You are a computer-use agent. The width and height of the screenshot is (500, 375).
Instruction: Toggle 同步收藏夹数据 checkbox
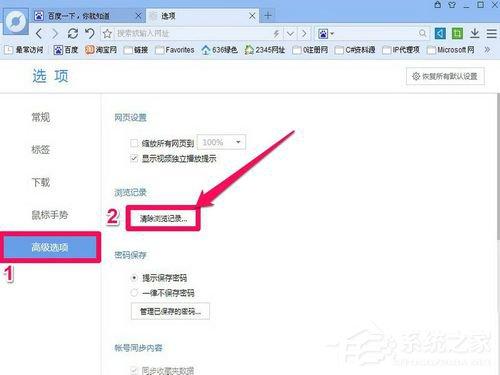click(x=134, y=370)
